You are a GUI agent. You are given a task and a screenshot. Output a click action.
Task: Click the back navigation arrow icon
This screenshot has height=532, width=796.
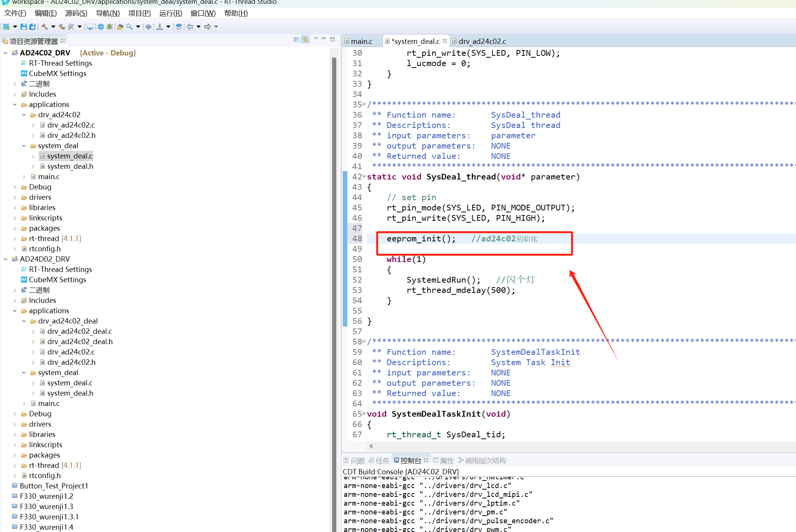pyautogui.click(x=190, y=27)
